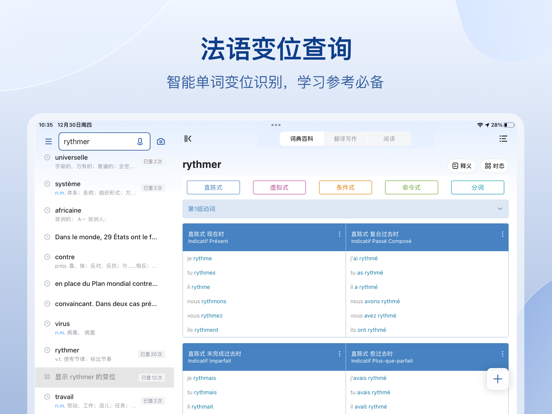Click the battery indicator in status bar
Viewport: 552px width, 414px height.
[510, 125]
